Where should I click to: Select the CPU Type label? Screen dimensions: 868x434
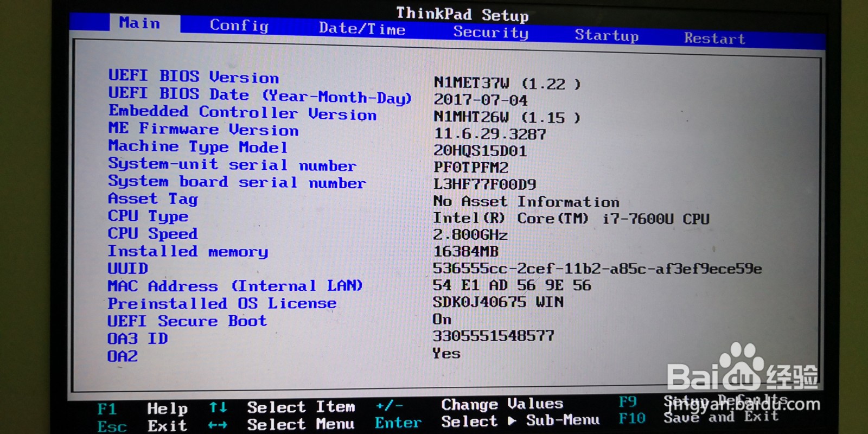click(148, 216)
